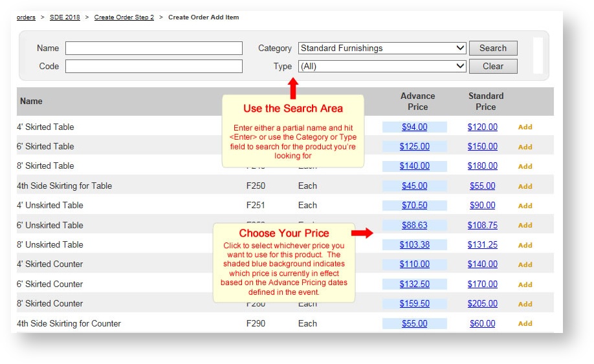This screenshot has width=594, height=364.
Task: Select $94.00 advance price
Action: point(414,127)
